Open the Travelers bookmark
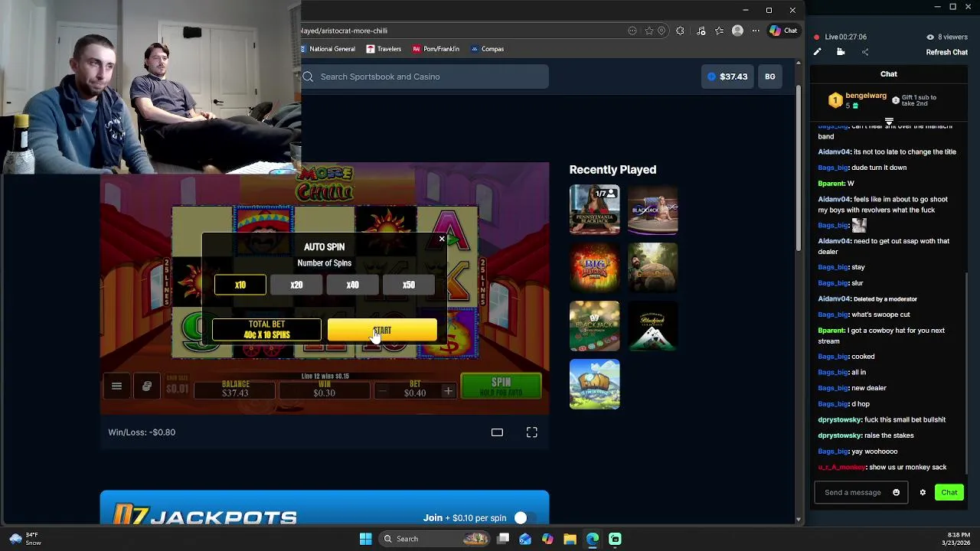 click(384, 49)
